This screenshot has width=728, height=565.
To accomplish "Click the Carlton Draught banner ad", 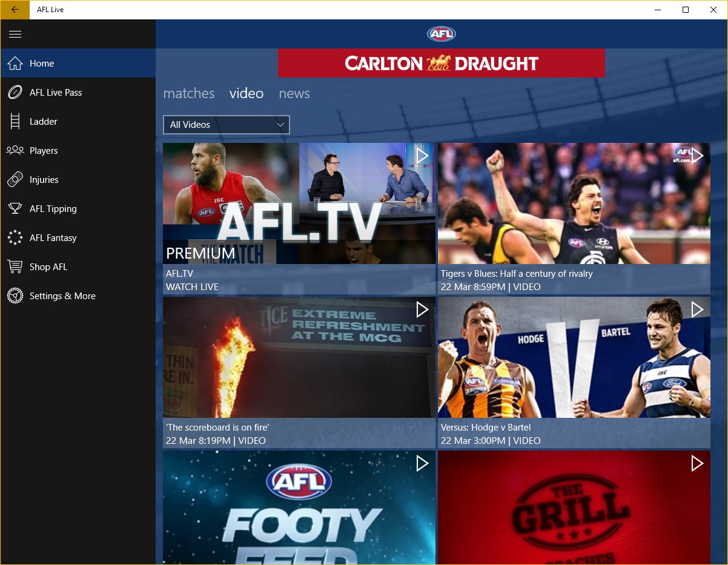I will click(x=442, y=63).
